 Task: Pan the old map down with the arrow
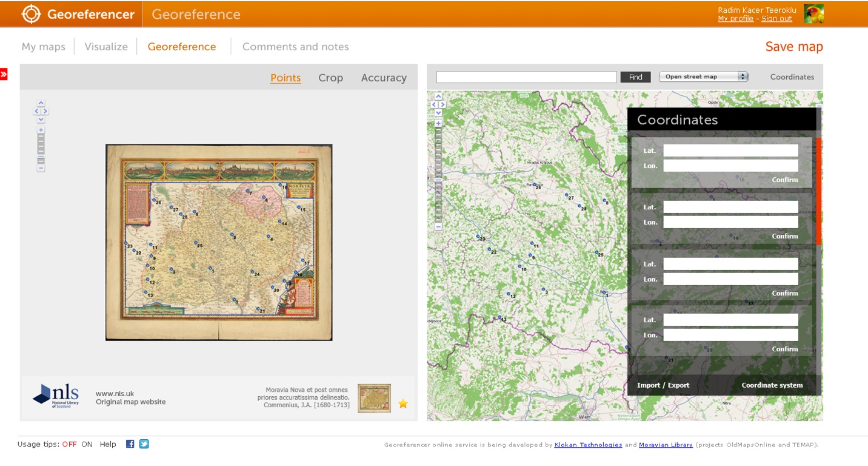(41, 119)
